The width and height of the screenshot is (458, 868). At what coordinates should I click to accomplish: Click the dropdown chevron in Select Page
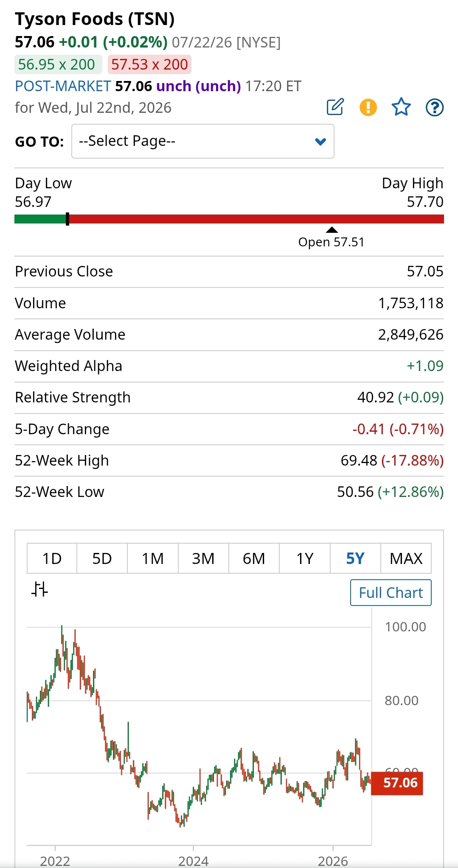[x=320, y=142]
